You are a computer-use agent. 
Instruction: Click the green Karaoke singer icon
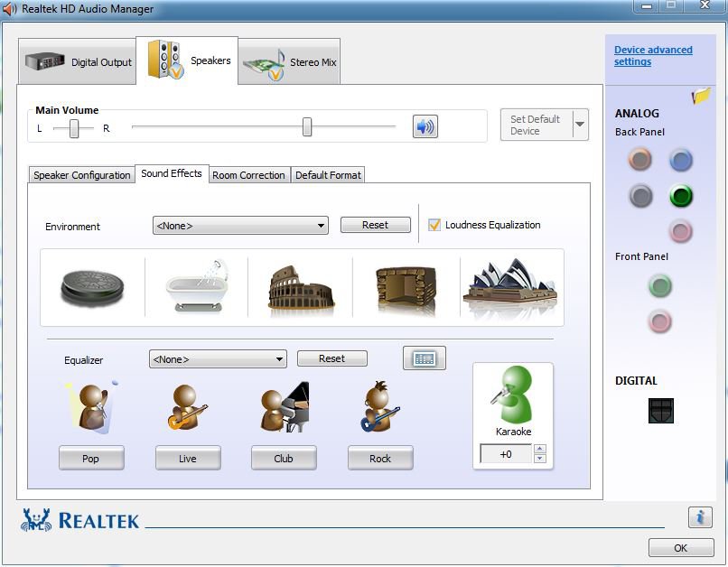pyautogui.click(x=512, y=395)
